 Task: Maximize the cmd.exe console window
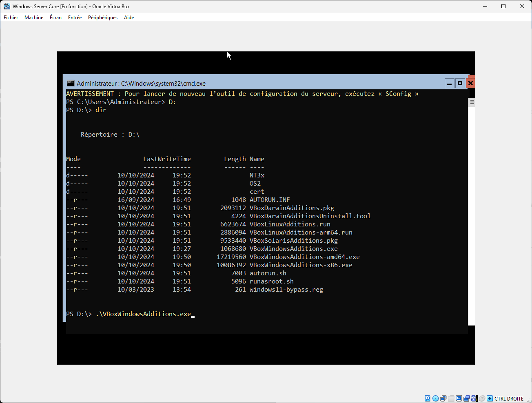[x=460, y=83]
